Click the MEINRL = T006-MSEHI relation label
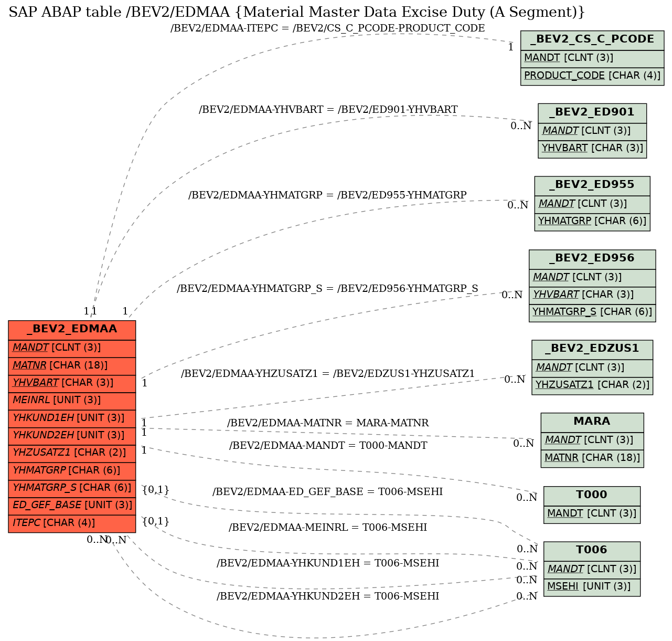This screenshot has width=672, height=641. (x=328, y=528)
